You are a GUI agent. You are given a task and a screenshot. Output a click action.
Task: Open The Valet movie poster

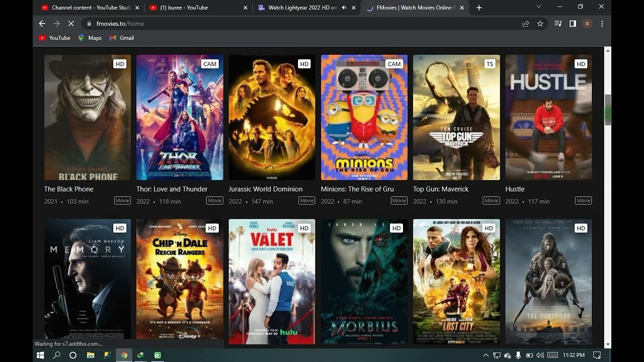[x=272, y=282]
